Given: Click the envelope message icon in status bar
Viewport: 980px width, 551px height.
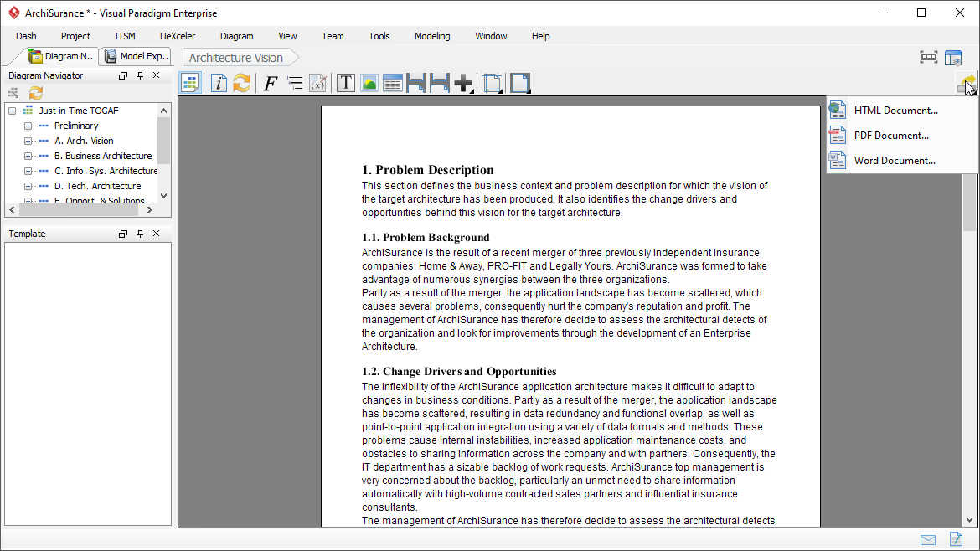Looking at the screenshot, I should pyautogui.click(x=928, y=540).
